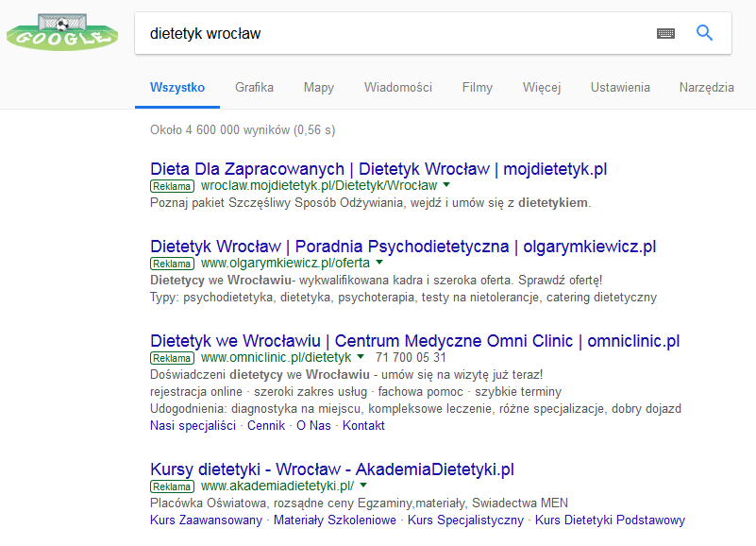
Task: Click 'Dietetycy we Wrocławiu- wykwalifikowana kadra' description line
Action: [376, 280]
